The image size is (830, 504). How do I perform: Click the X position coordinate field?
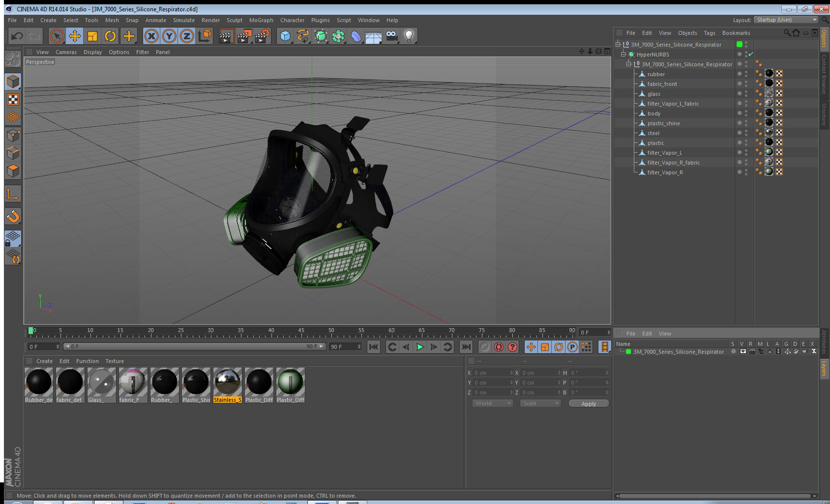click(493, 373)
